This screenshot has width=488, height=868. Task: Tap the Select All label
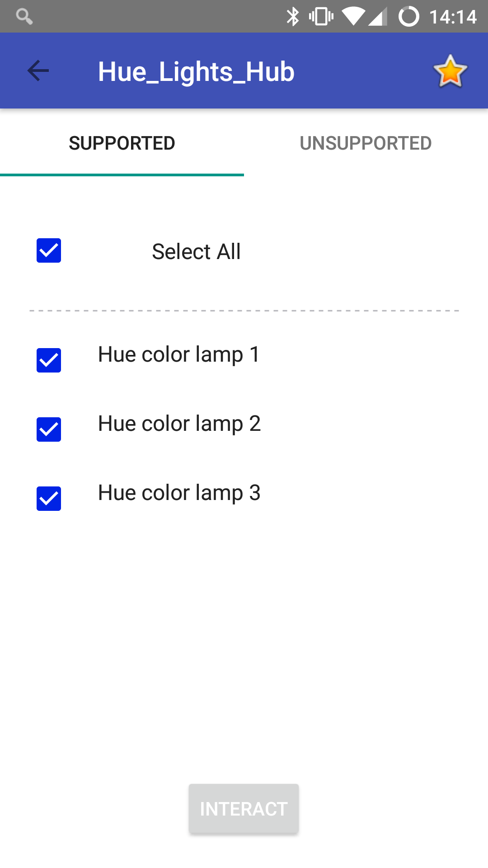tap(196, 251)
